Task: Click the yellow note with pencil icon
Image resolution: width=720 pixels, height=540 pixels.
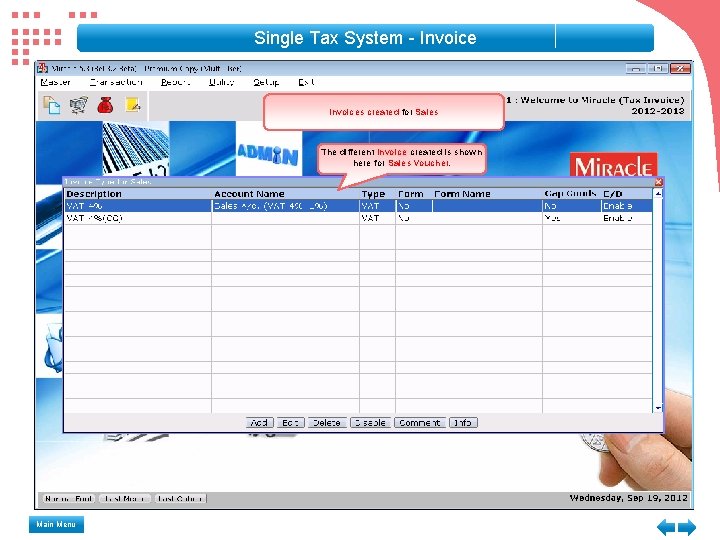Action: pos(133,105)
